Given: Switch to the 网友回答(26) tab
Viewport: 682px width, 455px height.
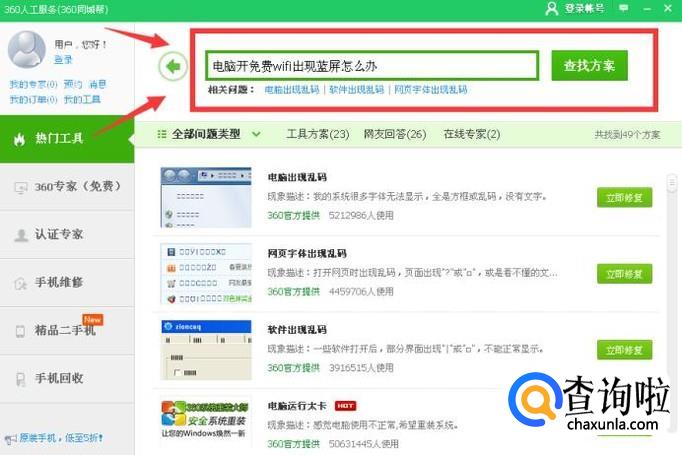Looking at the screenshot, I should pyautogui.click(x=395, y=134).
